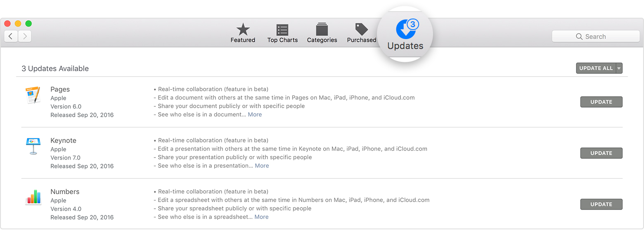Go forward with the right chevron

click(25, 36)
